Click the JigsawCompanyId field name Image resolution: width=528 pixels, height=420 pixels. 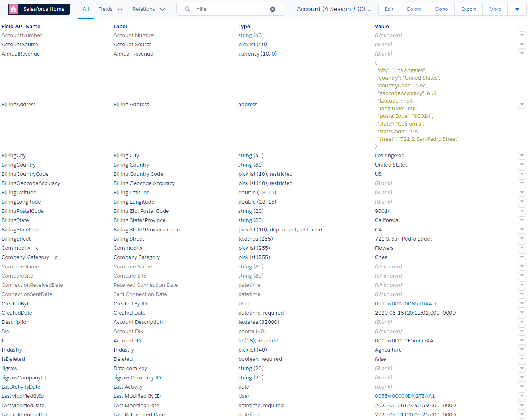tap(23, 378)
